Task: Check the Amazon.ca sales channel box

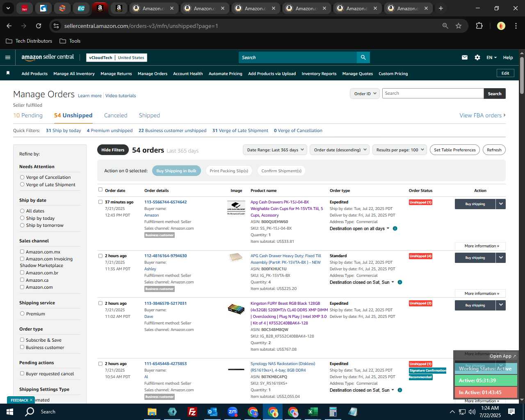Action: 22,280
